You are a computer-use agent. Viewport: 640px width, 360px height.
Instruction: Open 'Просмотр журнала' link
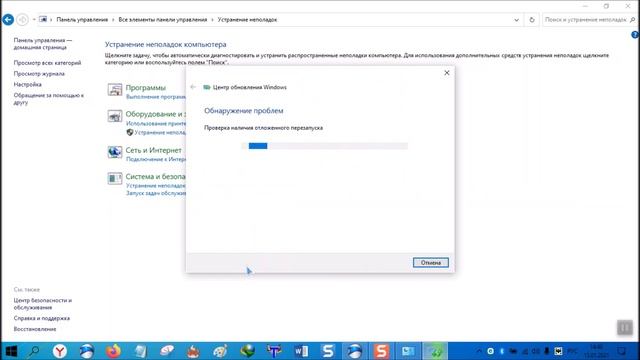pos(39,74)
